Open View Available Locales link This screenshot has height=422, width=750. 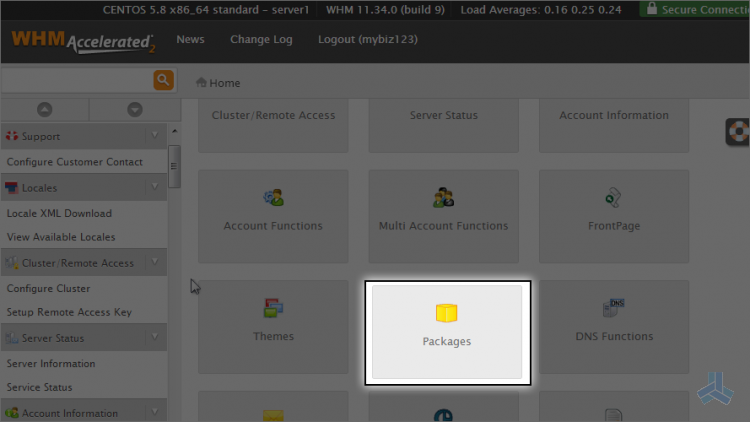tap(61, 237)
